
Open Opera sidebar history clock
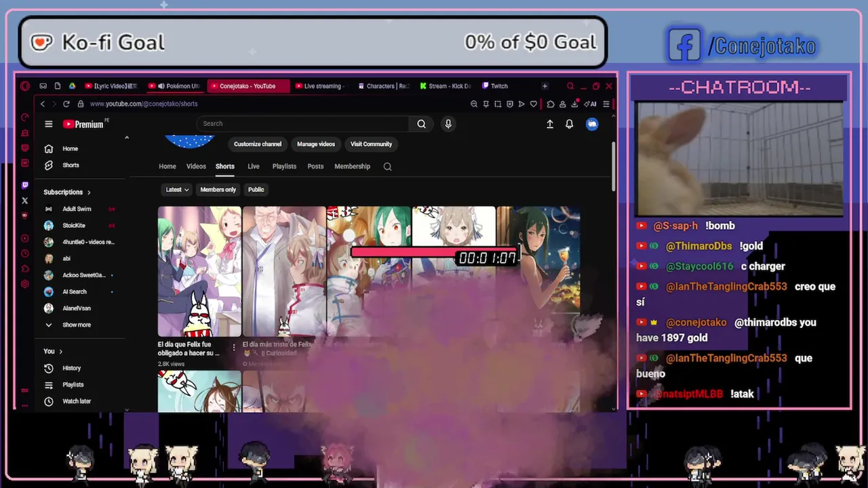pos(25,253)
